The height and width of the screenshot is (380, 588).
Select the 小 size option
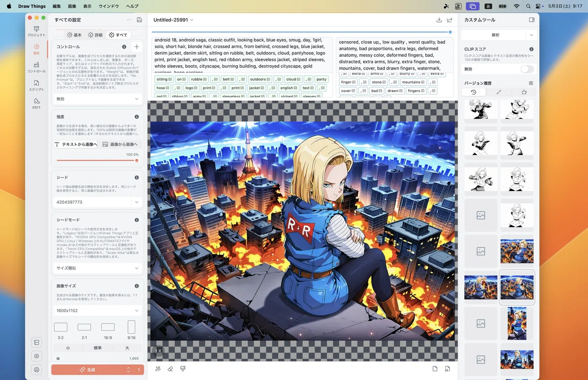(x=68, y=348)
